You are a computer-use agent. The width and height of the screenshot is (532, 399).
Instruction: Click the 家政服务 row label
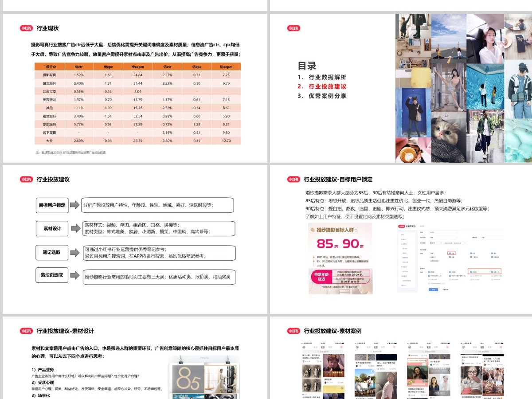point(49,124)
